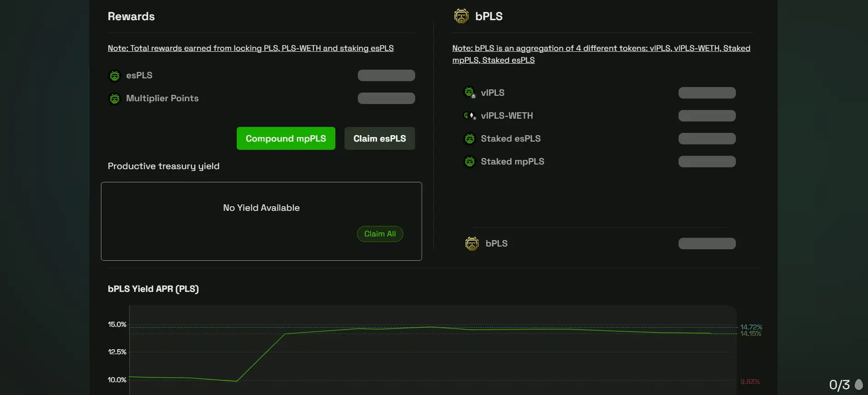
Task: Click the bPLS header logo icon
Action: pos(461,16)
